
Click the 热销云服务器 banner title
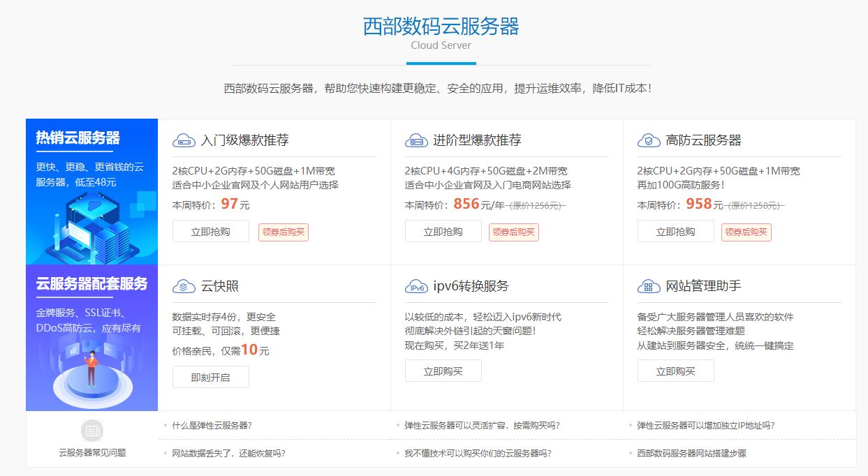click(78, 138)
